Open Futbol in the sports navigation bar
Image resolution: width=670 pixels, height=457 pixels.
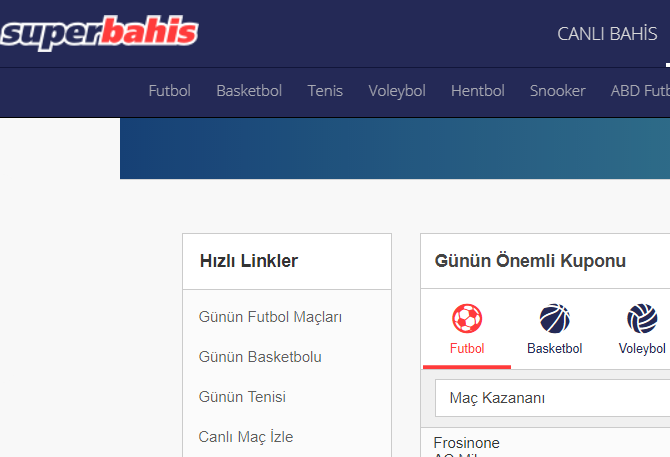(x=170, y=91)
